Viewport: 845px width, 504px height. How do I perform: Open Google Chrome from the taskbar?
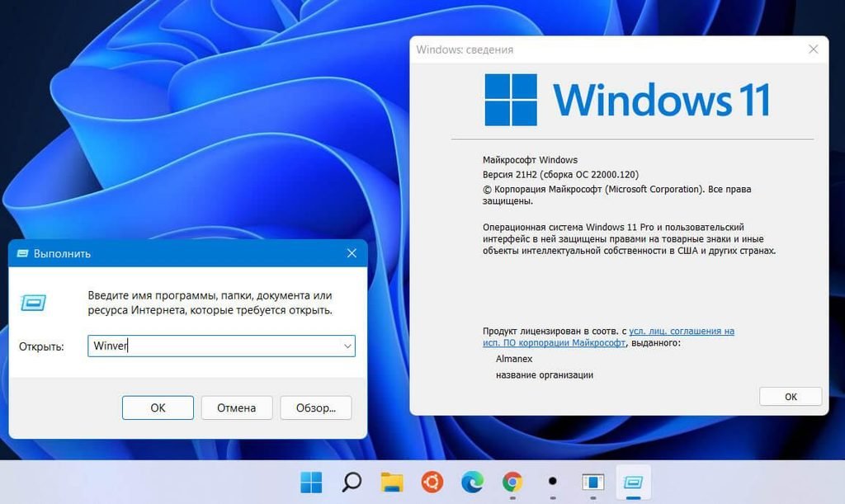click(512, 482)
